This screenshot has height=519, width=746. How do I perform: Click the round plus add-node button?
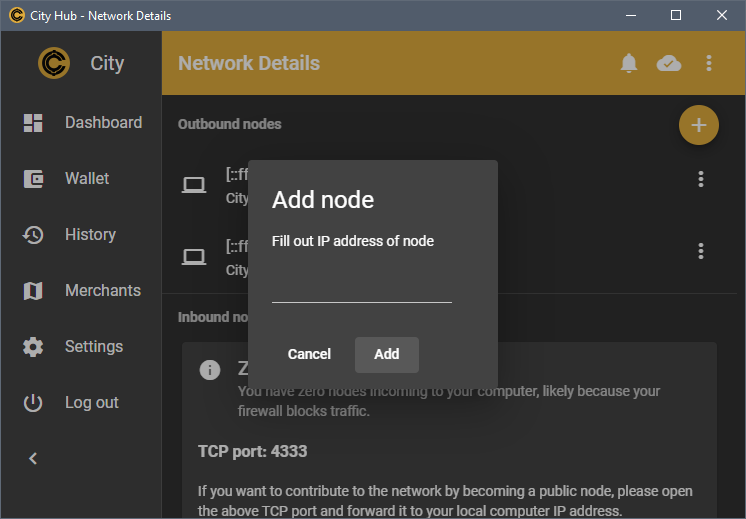(698, 125)
